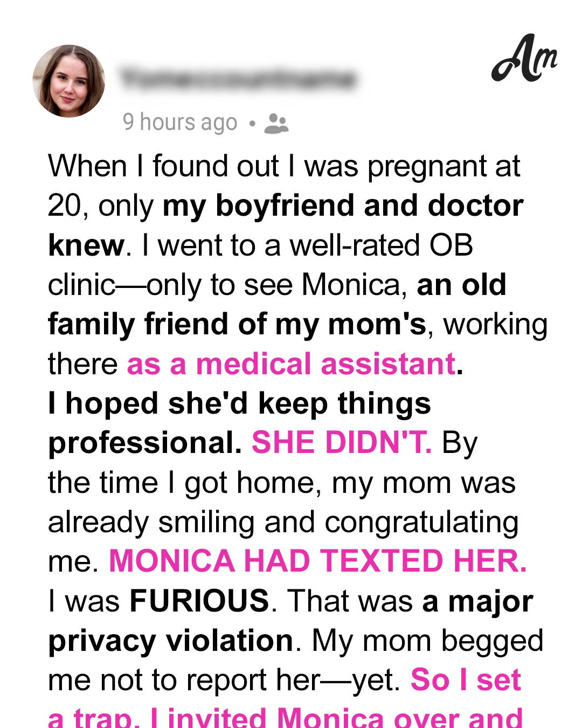Click the bold 'my boyfriend and doctor' phrase
This screenshot has width=582, height=728.
[343, 206]
